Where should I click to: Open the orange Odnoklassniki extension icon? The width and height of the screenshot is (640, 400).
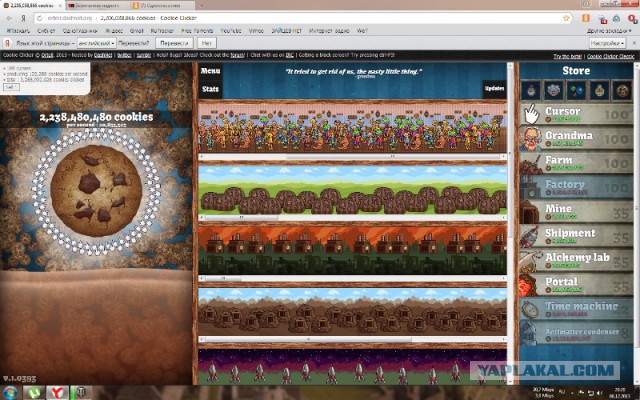click(586, 18)
